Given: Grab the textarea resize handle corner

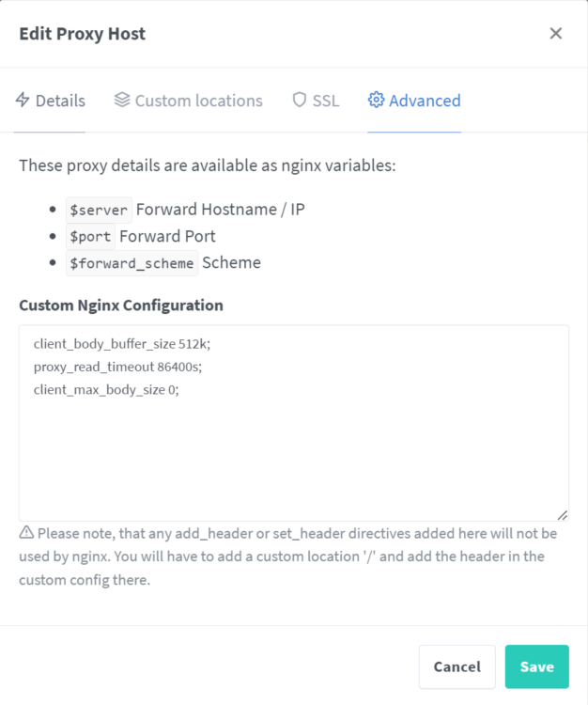Looking at the screenshot, I should [563, 515].
